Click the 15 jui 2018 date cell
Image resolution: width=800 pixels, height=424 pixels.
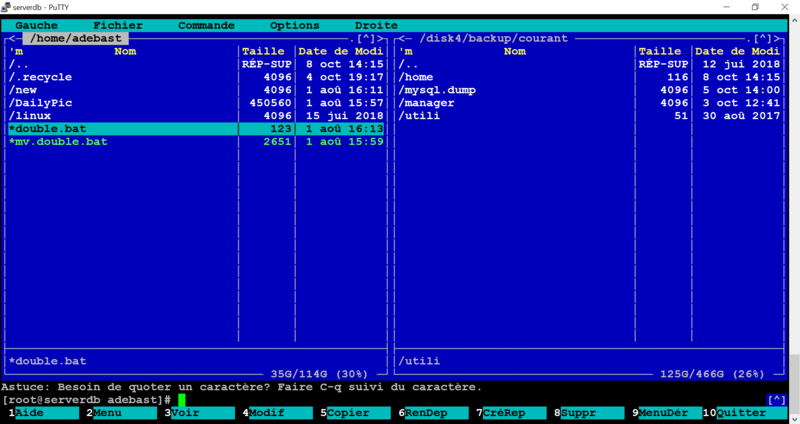[x=344, y=116]
